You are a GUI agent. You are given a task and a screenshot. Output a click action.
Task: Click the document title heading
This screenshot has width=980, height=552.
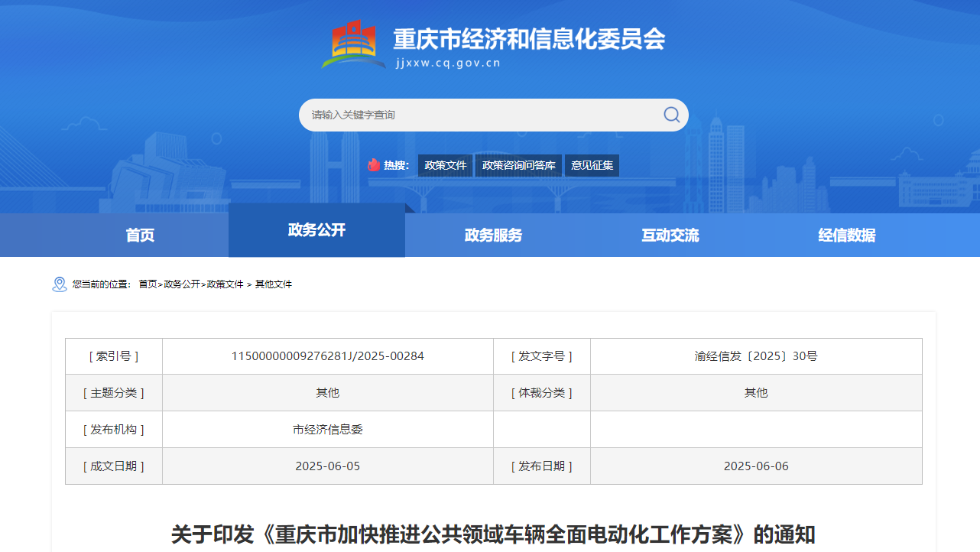coord(493,534)
